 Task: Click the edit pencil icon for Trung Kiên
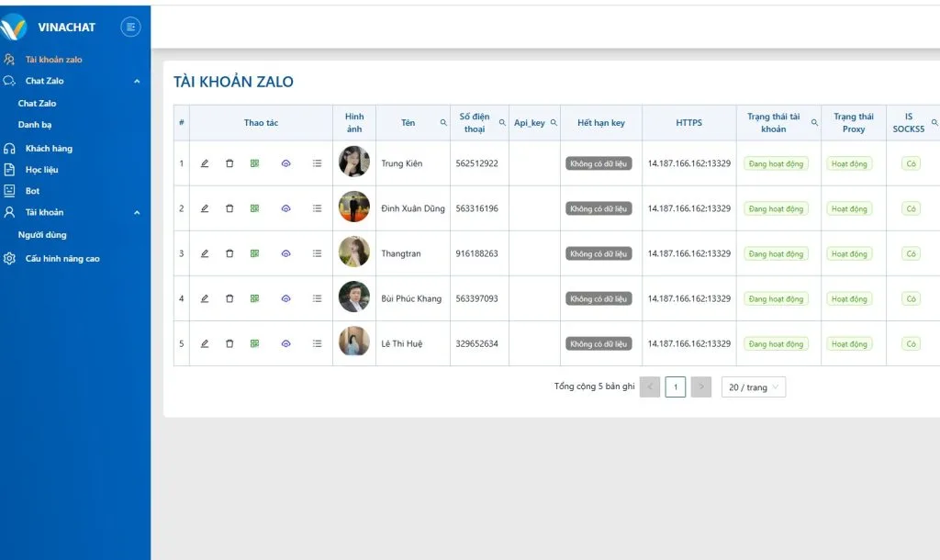pos(205,163)
